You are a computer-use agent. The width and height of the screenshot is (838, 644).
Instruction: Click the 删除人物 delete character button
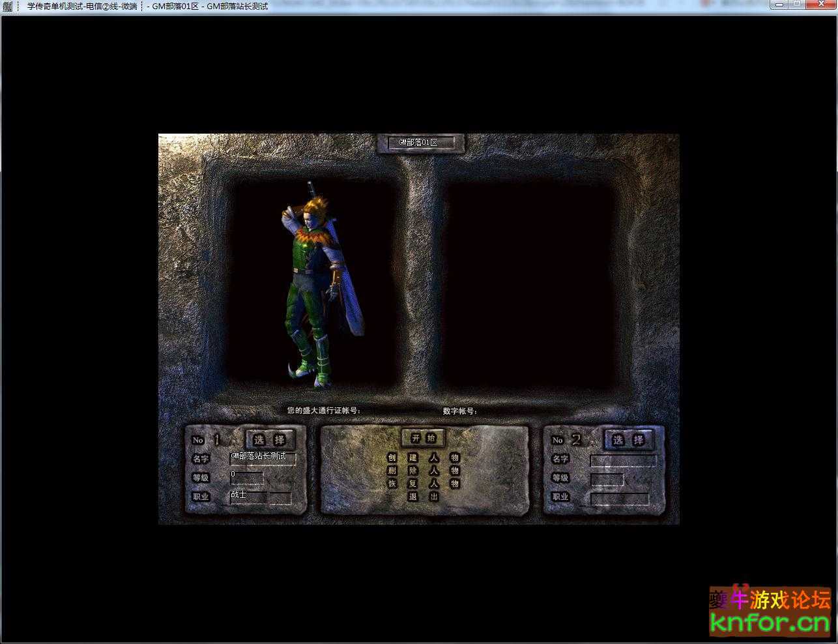click(x=424, y=471)
